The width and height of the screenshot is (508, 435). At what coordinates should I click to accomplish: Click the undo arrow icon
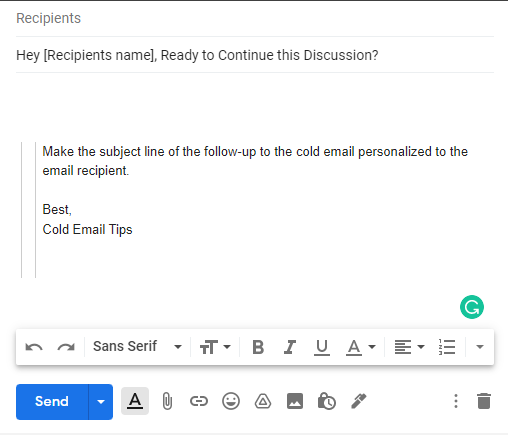point(34,347)
